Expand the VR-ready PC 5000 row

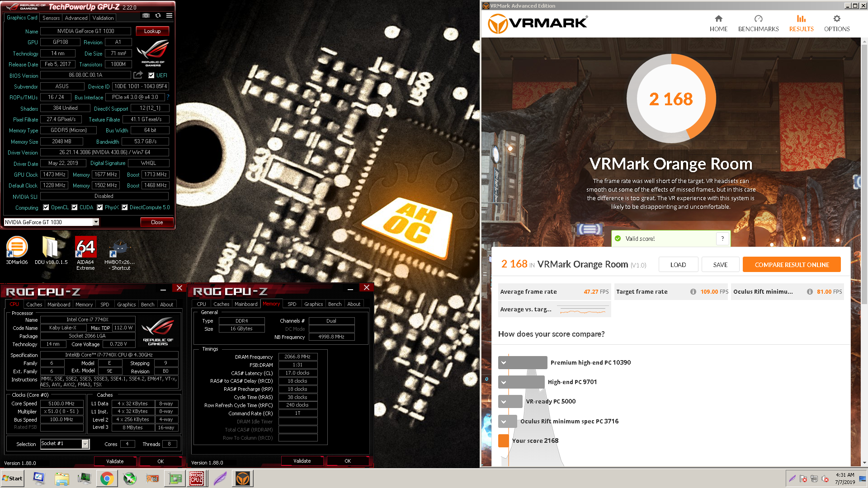coord(504,401)
